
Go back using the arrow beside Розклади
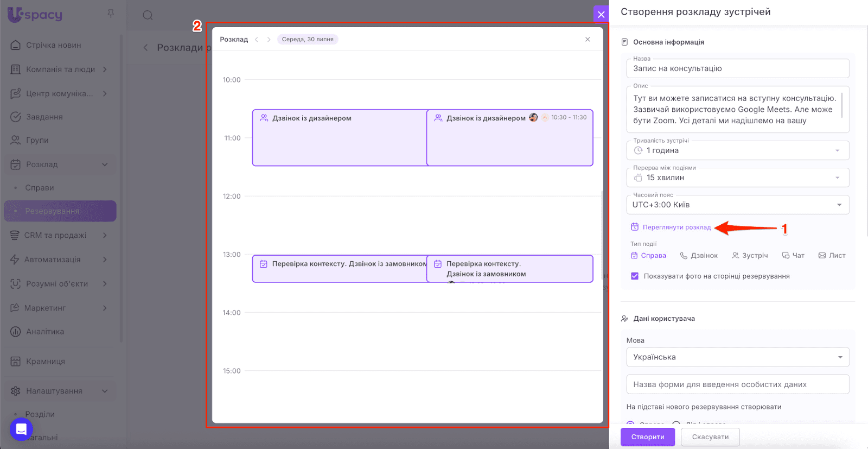[x=145, y=48]
